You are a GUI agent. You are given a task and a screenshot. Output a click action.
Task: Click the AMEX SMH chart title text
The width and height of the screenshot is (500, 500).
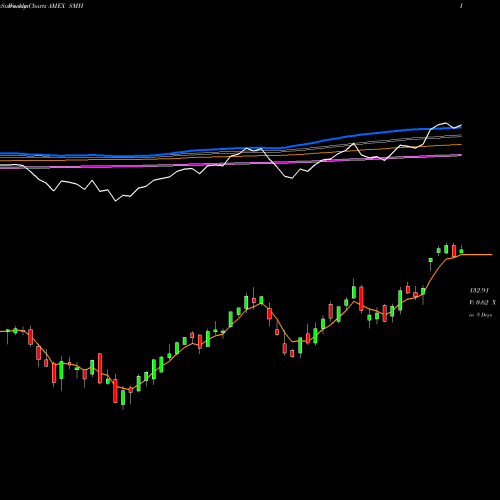coord(65,6)
